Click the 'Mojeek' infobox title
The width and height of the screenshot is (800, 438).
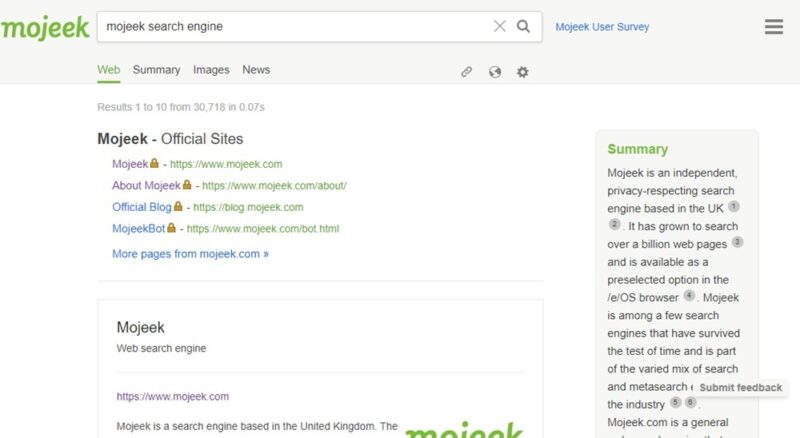(x=140, y=327)
